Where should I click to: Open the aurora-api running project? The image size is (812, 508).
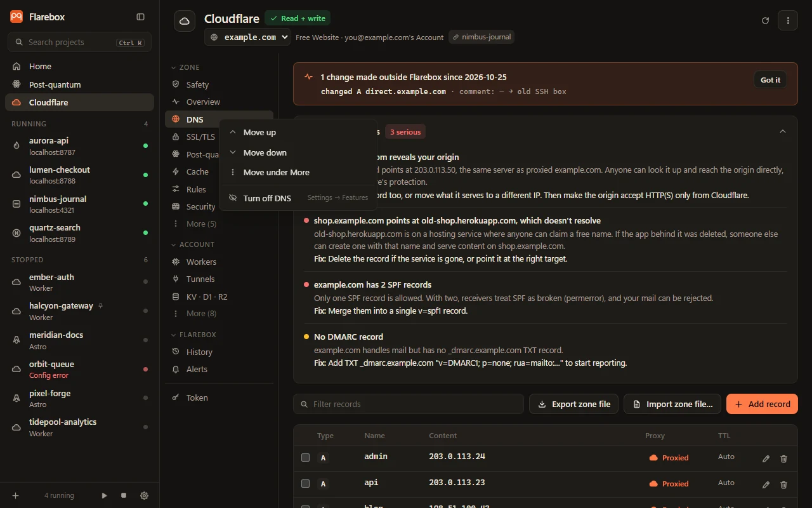coord(79,146)
